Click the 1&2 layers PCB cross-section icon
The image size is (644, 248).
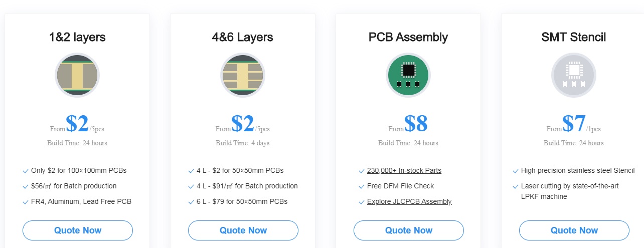(77, 75)
